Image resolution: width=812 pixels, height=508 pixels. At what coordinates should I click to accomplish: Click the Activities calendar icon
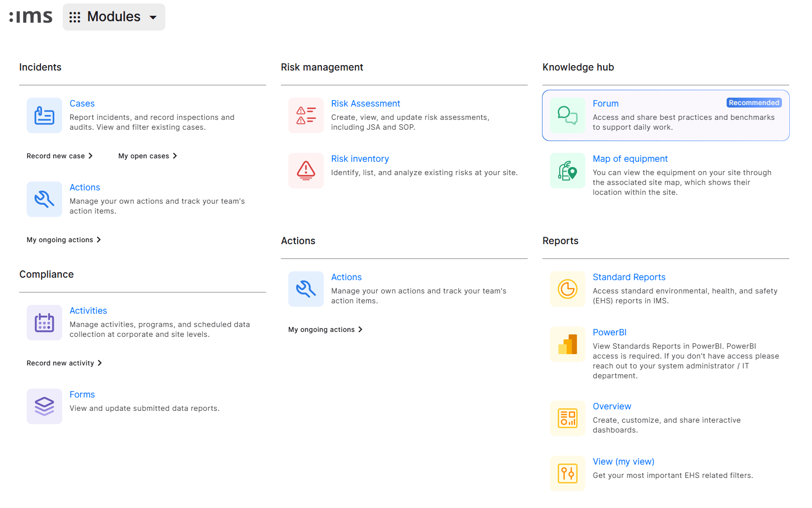(x=44, y=323)
